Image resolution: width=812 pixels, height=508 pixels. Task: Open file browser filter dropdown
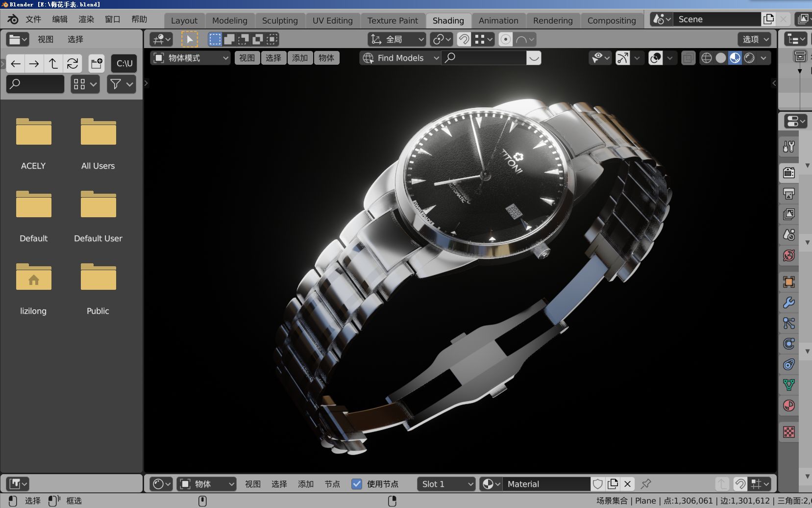tap(122, 84)
